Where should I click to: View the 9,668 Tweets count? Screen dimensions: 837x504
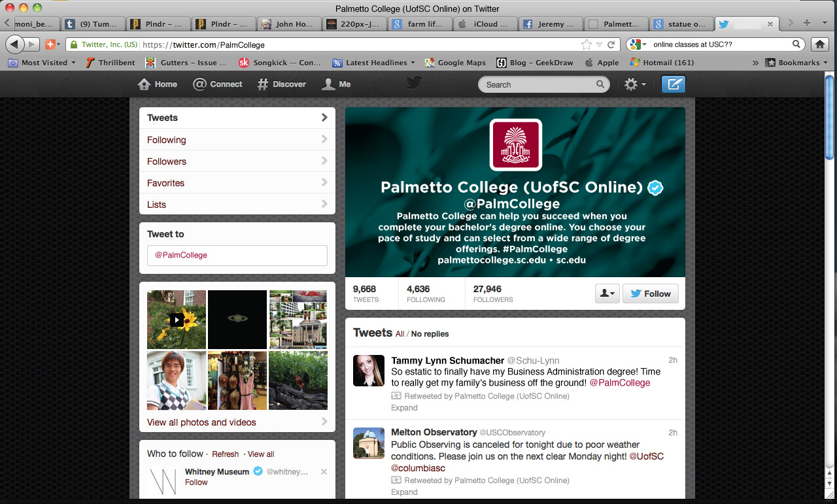tap(366, 294)
